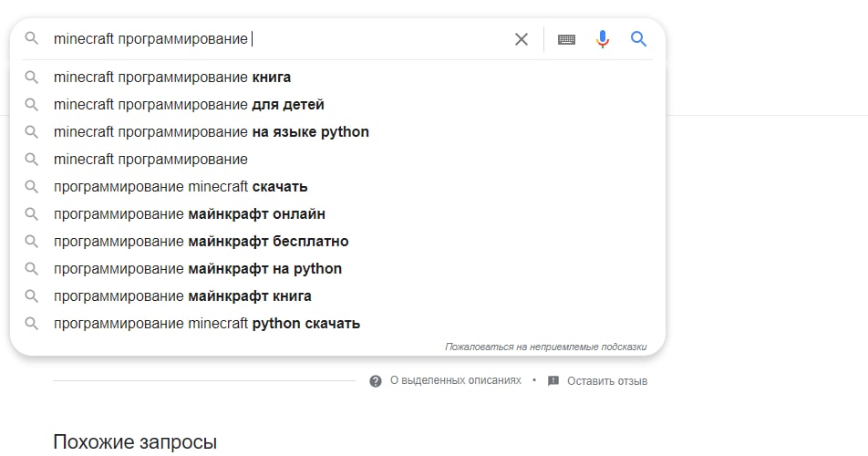868x456 pixels.
Task: Choose 'программирование майнкрафт на python' suggestion
Action: click(x=337, y=269)
